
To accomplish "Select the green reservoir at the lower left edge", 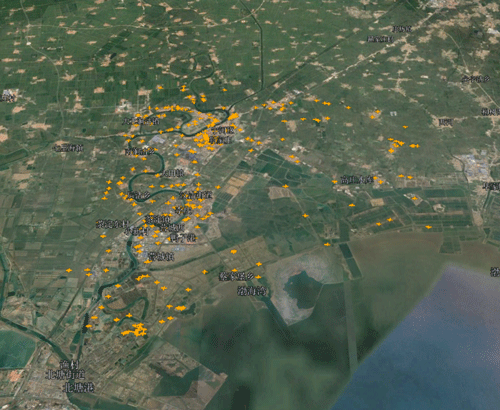I will tap(15, 349).
